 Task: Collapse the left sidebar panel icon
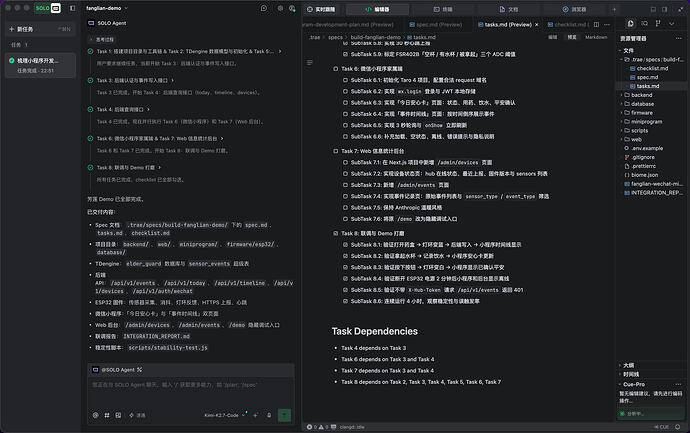[73, 8]
